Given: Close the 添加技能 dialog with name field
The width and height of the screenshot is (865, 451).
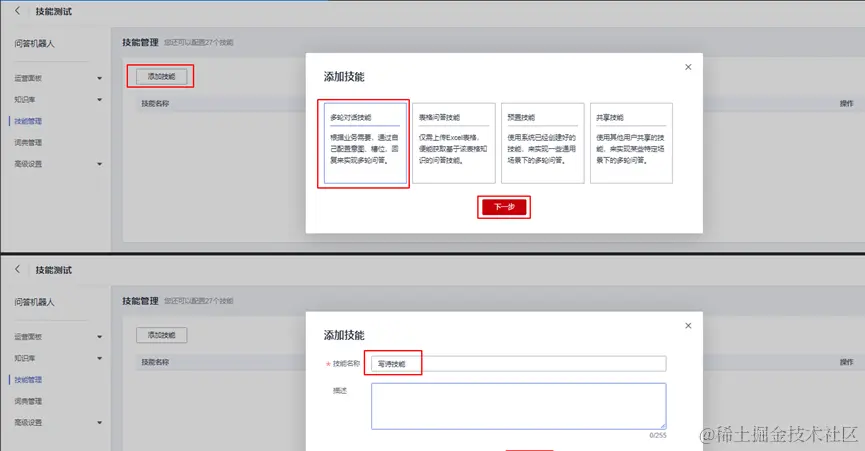Looking at the screenshot, I should pos(688,325).
